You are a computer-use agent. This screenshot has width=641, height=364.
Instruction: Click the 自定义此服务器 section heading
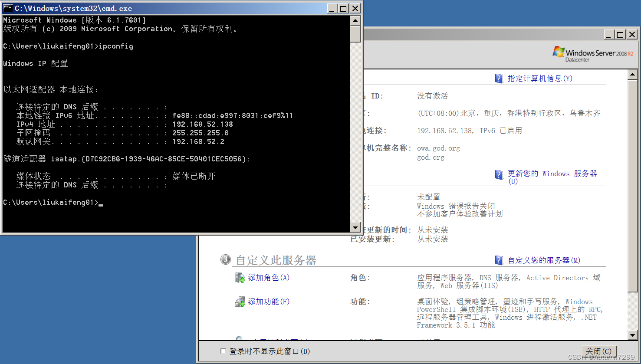[x=276, y=260]
